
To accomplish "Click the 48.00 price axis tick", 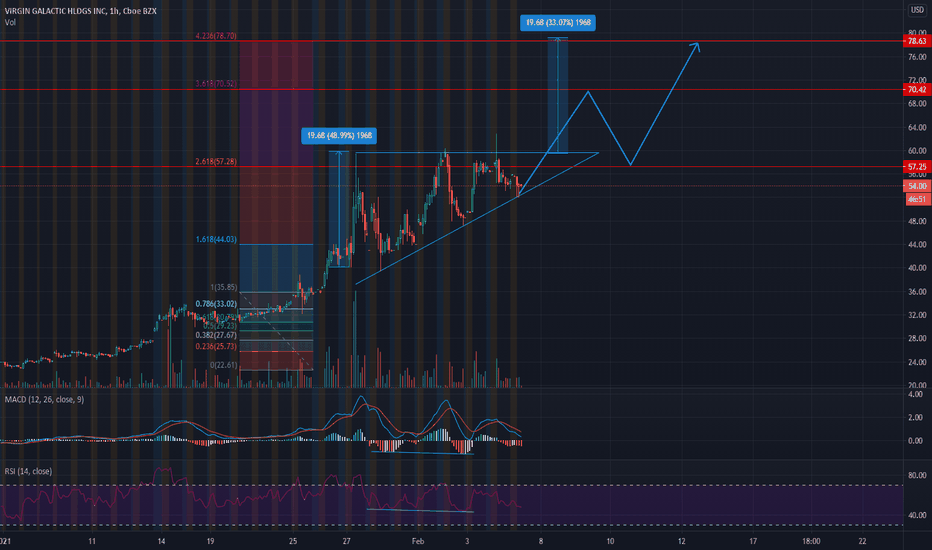I will 917,221.
